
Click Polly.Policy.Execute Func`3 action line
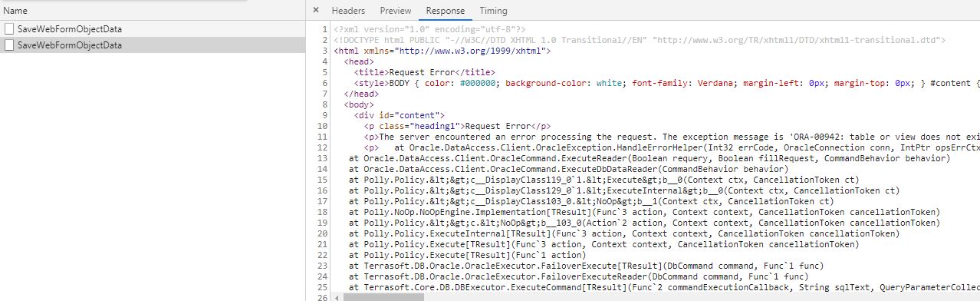point(603,243)
